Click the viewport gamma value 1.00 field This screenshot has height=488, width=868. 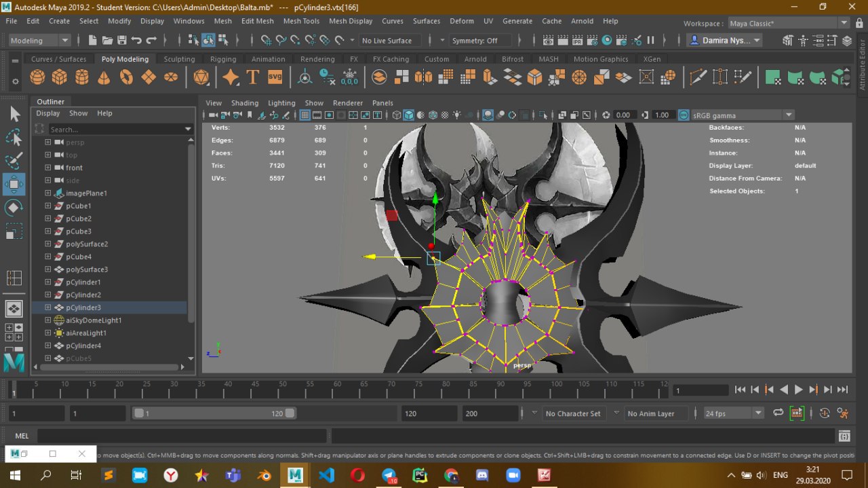click(663, 115)
